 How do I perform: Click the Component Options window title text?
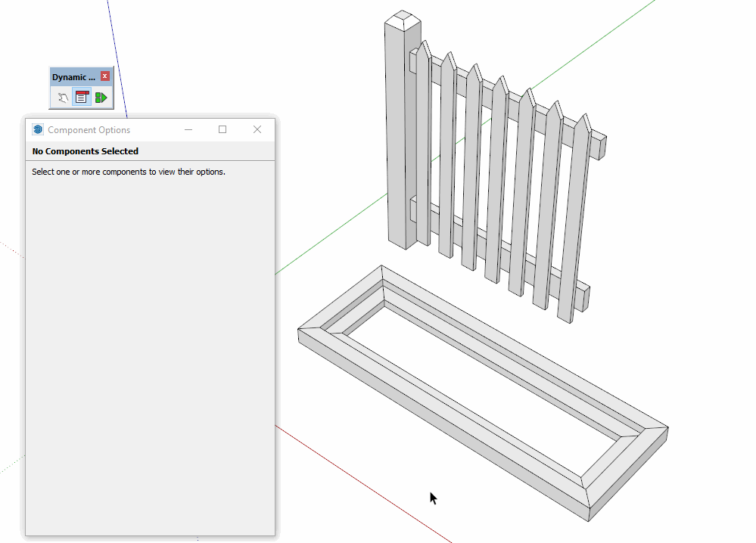tap(89, 130)
